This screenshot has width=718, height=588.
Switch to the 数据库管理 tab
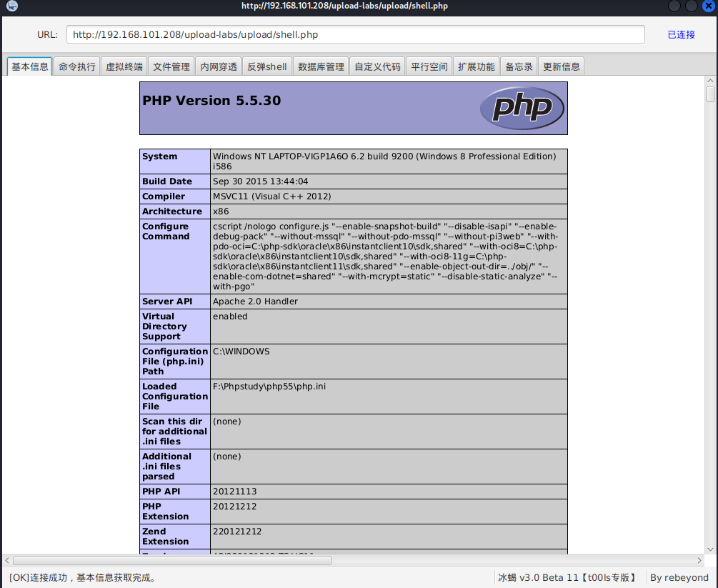tap(321, 67)
